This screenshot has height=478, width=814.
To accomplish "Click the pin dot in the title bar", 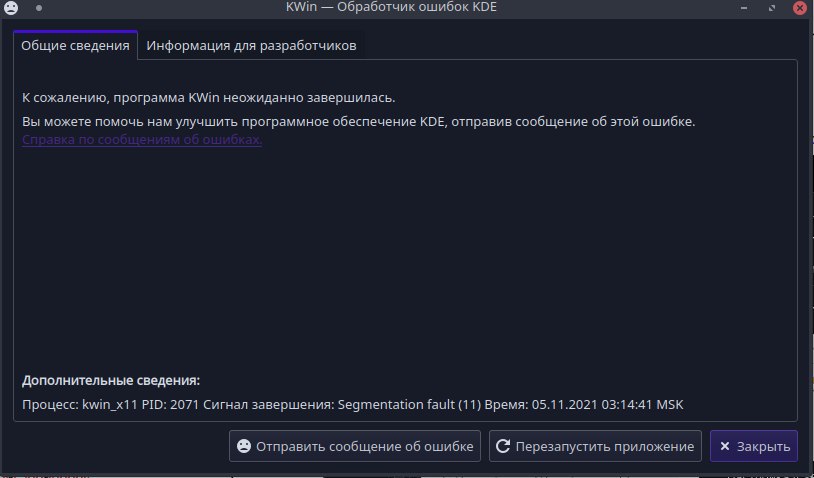I will [x=39, y=8].
